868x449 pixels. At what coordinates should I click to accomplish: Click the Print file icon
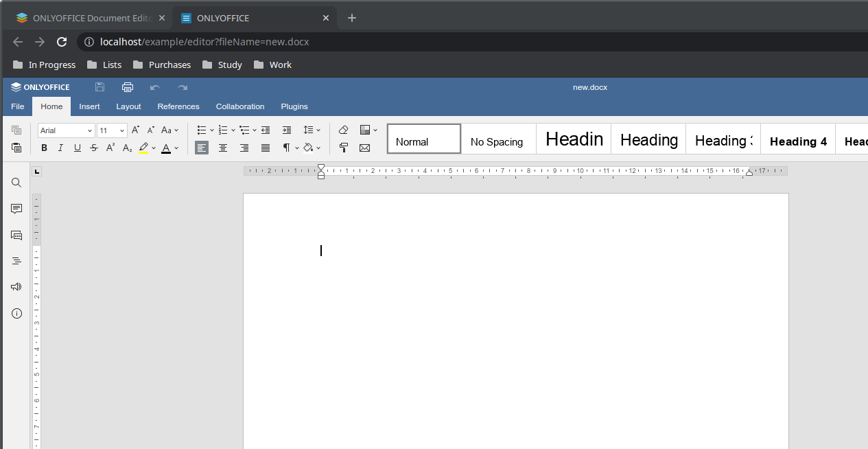(x=127, y=87)
